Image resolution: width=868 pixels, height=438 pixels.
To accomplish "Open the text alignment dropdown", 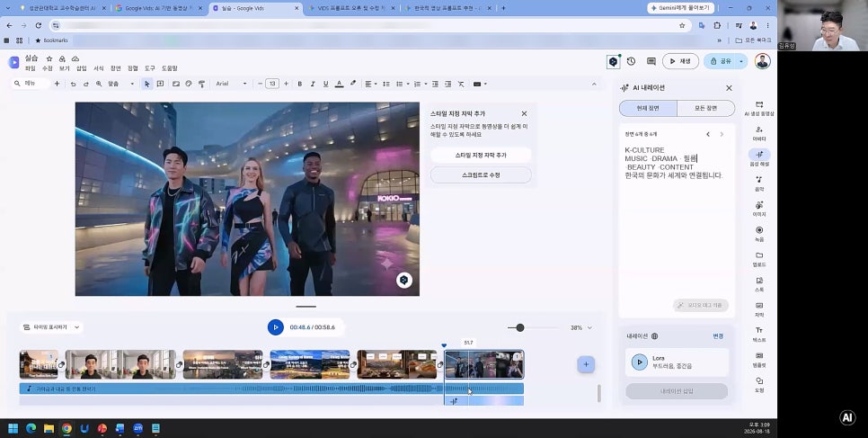I will coord(371,84).
